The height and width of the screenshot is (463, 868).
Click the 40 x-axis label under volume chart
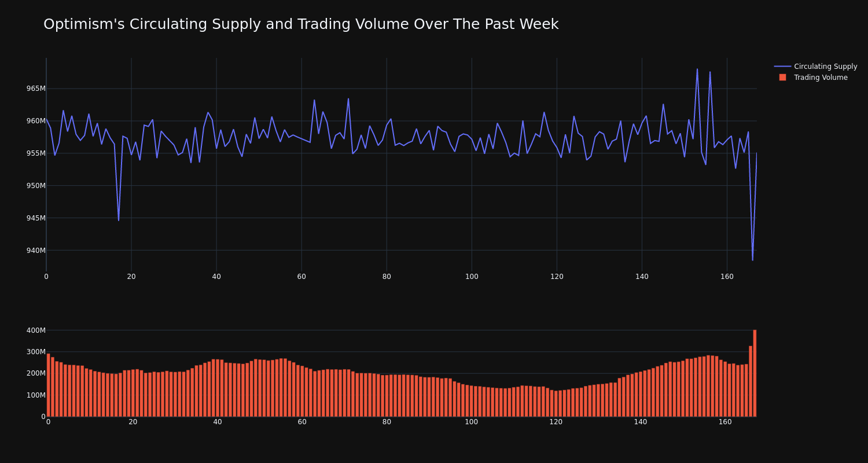pyautogui.click(x=218, y=422)
